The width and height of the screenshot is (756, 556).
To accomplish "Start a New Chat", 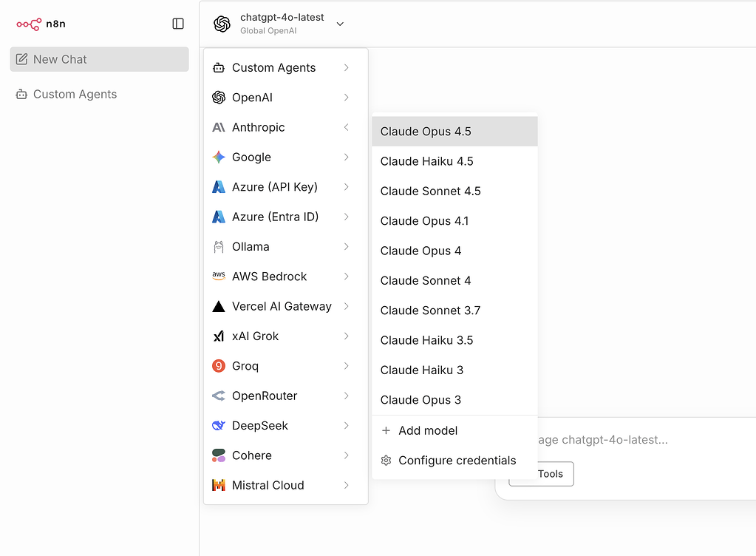I will [x=99, y=59].
